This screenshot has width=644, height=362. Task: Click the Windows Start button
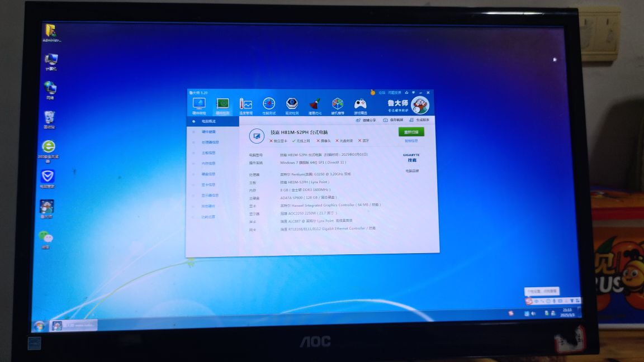tap(39, 326)
